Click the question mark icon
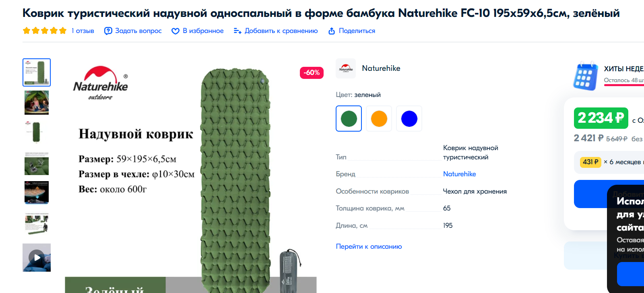 108,31
